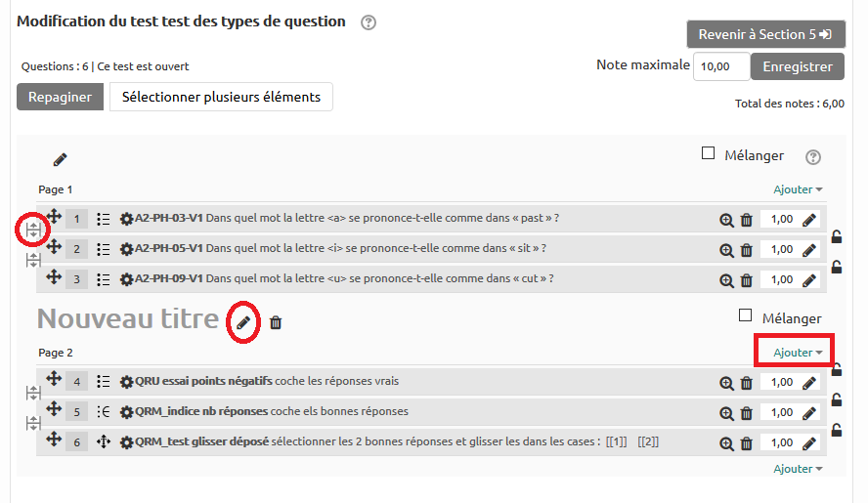Enable Mélanger for the first section
The height and width of the screenshot is (503, 868).
pyautogui.click(x=709, y=153)
